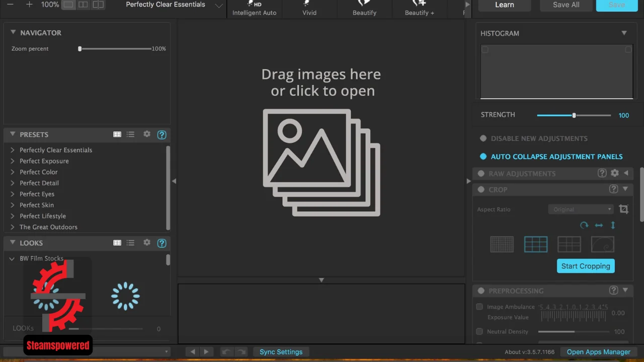Viewport: 644px width, 362px height.
Task: Open Crop panel help
Action: pos(613,189)
